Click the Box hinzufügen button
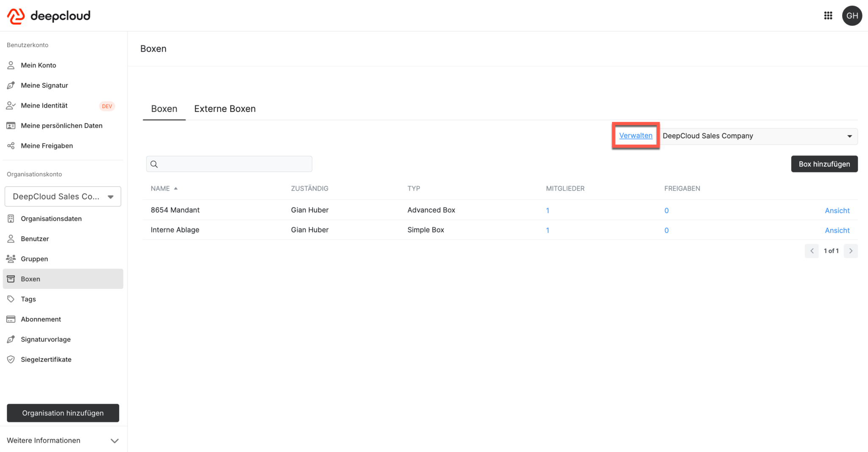 pyautogui.click(x=823, y=164)
